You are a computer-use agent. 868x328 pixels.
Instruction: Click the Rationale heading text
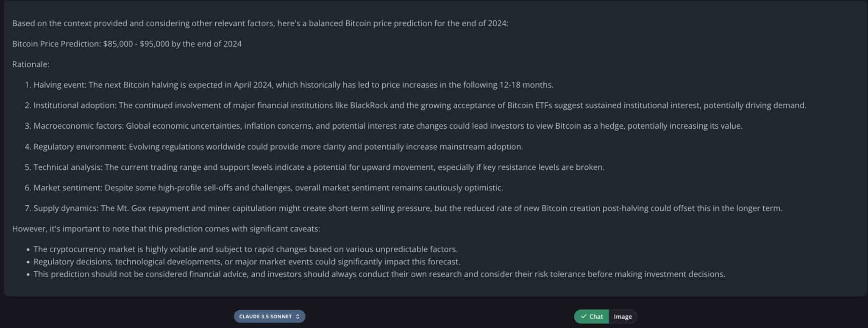[x=31, y=64]
